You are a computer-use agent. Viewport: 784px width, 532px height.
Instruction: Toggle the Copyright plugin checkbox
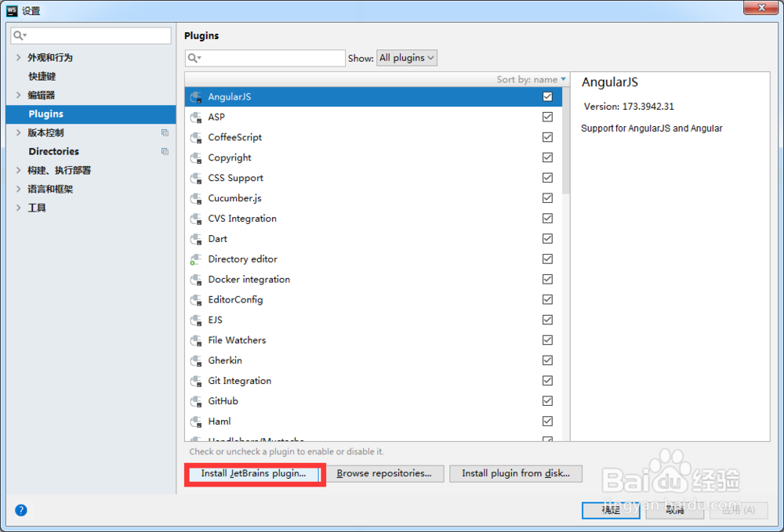[x=547, y=157]
